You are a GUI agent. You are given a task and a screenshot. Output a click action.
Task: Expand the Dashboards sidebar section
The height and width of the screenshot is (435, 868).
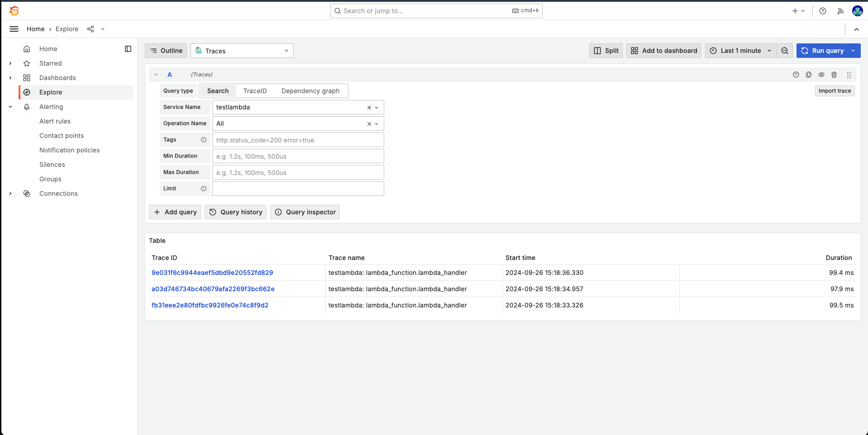(x=10, y=78)
